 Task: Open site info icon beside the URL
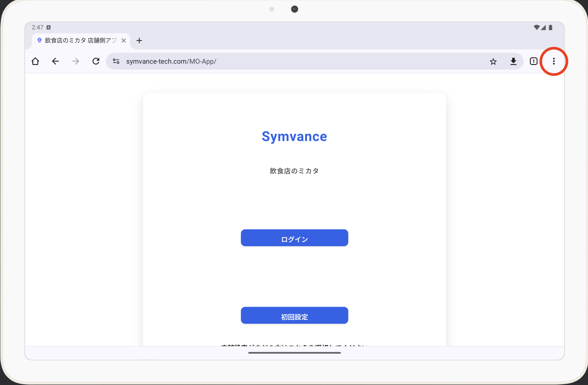(x=116, y=61)
